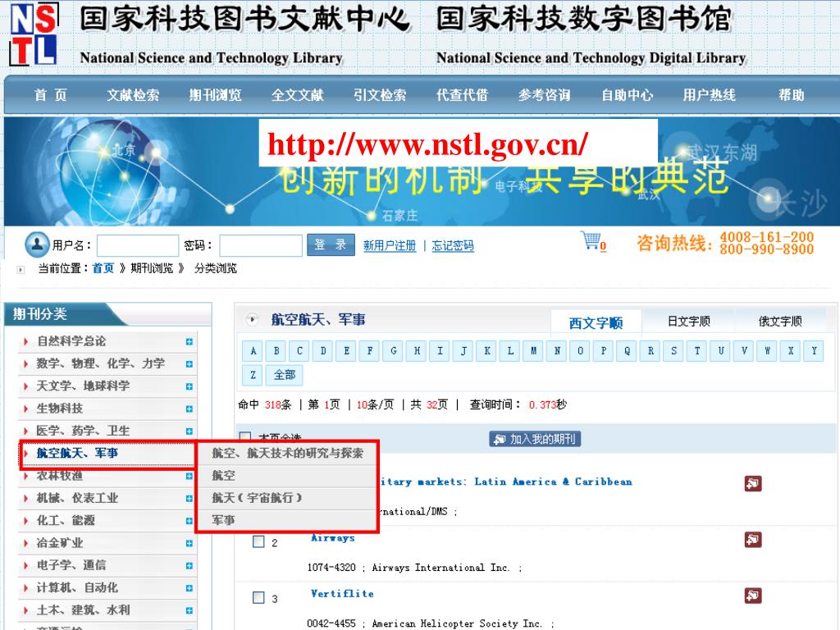Select the 航空 submenu entry
This screenshot has width=840, height=630.
(x=288, y=476)
